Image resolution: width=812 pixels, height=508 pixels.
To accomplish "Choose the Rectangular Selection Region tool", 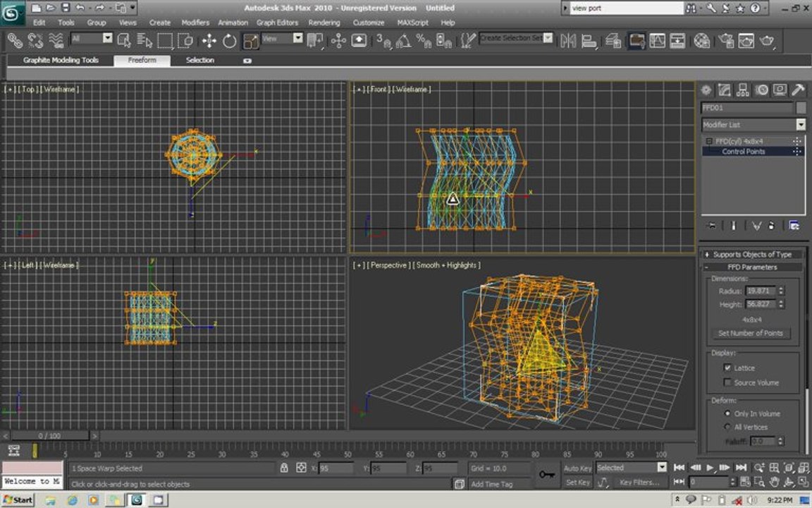I will [x=165, y=40].
